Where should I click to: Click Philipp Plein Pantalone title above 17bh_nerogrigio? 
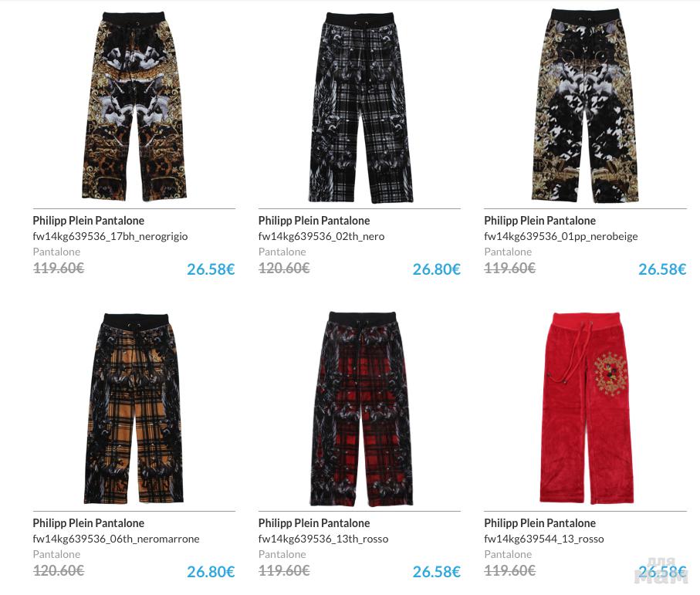(89, 221)
